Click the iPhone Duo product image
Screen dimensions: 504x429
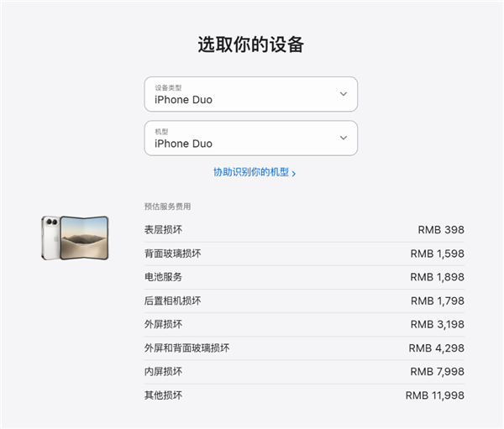click(76, 238)
